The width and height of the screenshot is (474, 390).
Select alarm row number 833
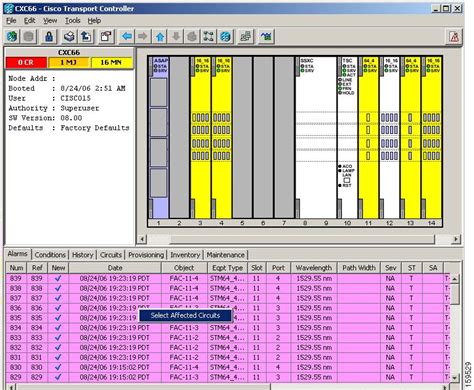(x=228, y=338)
